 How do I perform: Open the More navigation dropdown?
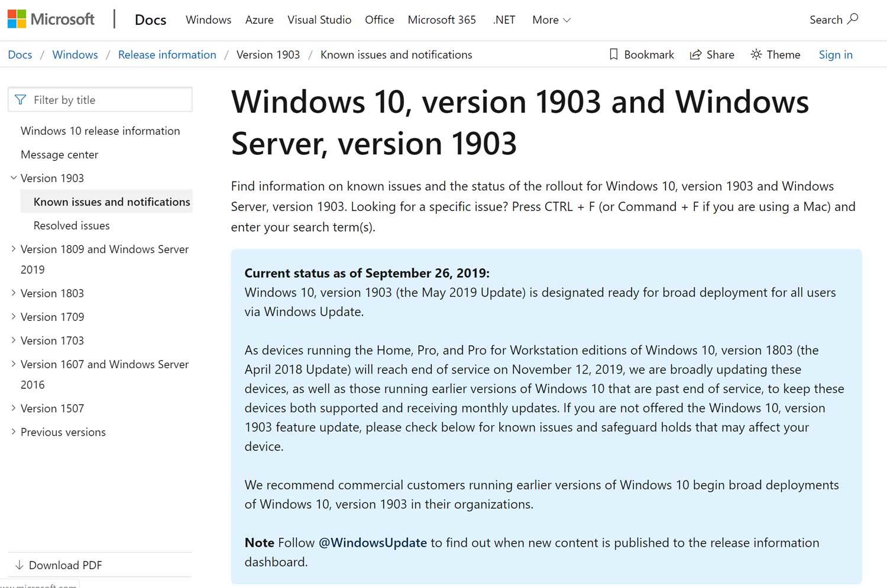[x=550, y=20]
